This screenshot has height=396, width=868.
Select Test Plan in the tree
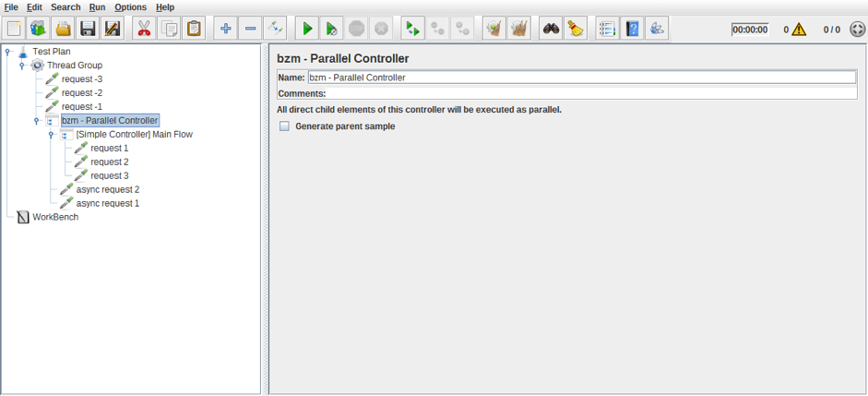click(x=52, y=52)
